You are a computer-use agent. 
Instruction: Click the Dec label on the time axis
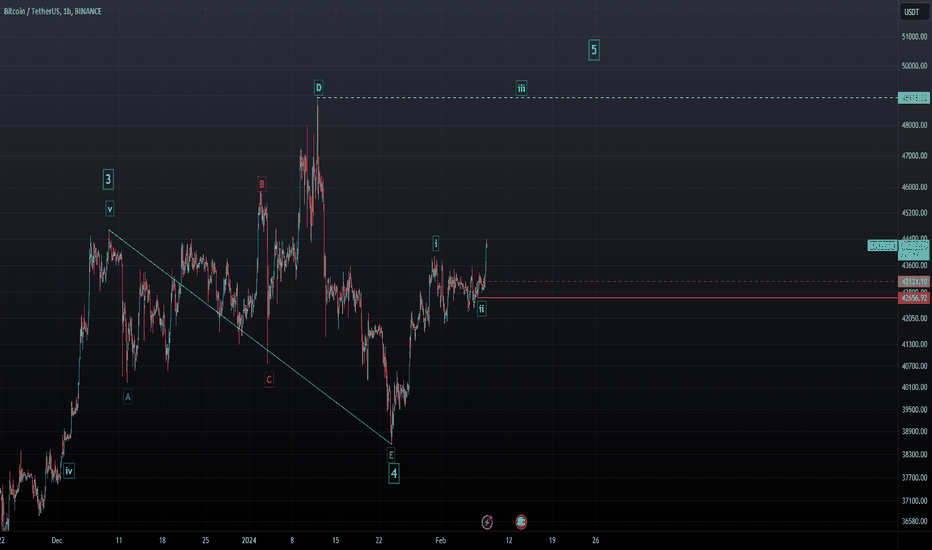(56, 540)
